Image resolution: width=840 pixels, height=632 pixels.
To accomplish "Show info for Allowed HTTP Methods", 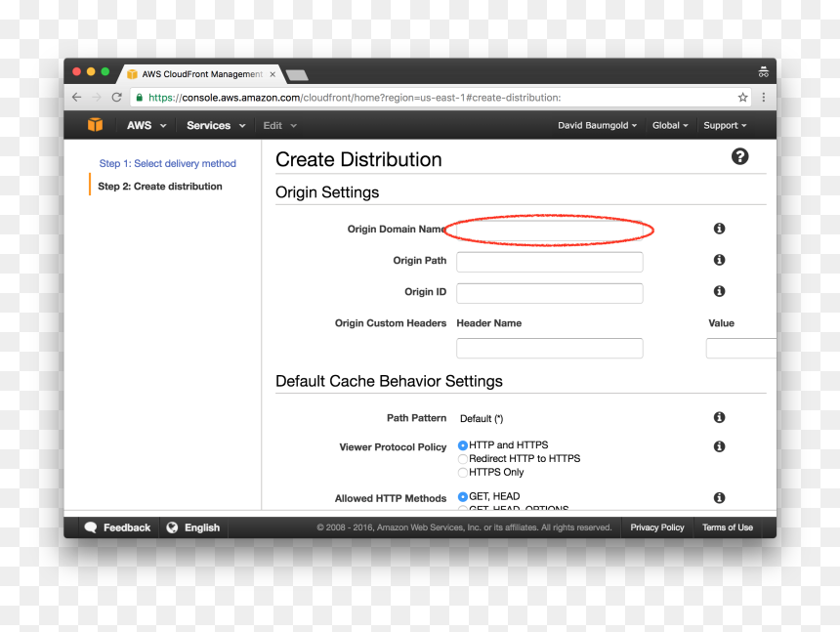I will (x=719, y=497).
